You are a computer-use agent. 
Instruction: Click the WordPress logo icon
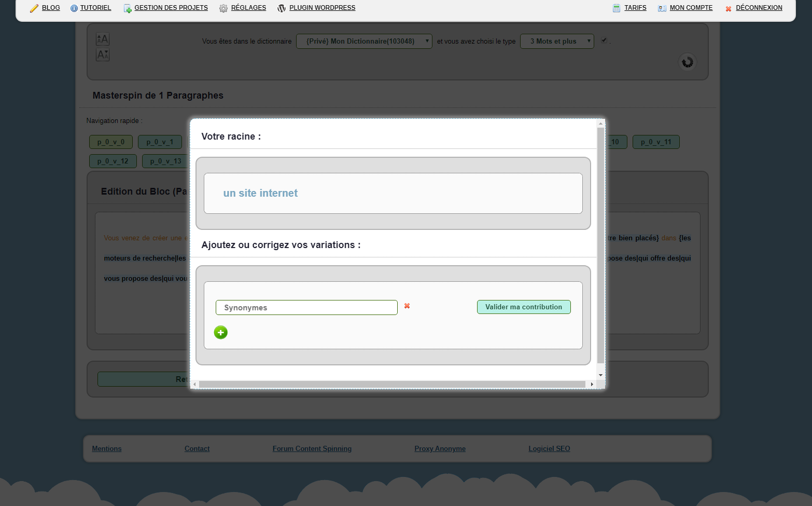click(x=282, y=8)
